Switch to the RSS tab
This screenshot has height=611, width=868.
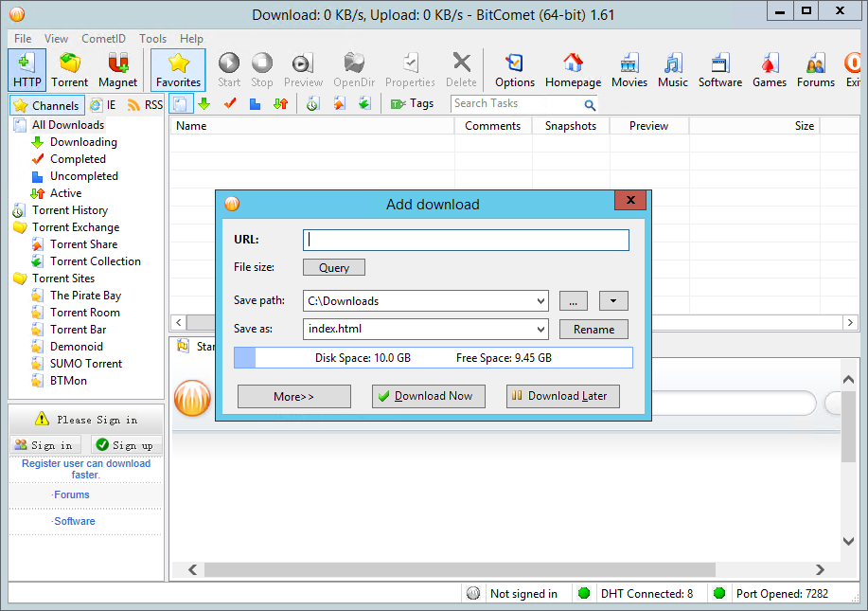point(145,105)
